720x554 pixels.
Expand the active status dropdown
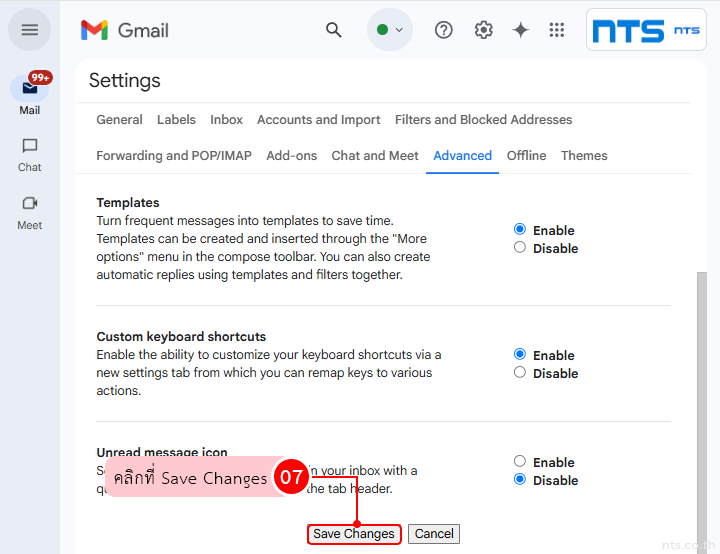click(x=390, y=30)
